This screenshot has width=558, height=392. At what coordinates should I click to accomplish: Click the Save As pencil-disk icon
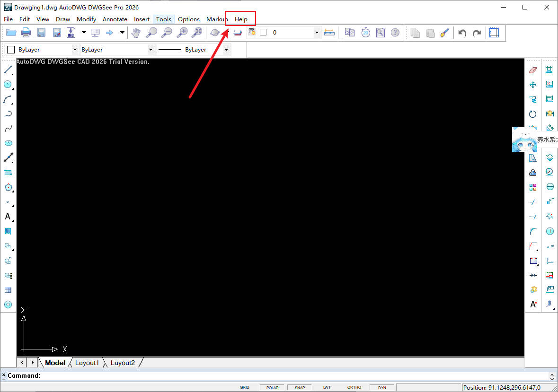(x=57, y=33)
